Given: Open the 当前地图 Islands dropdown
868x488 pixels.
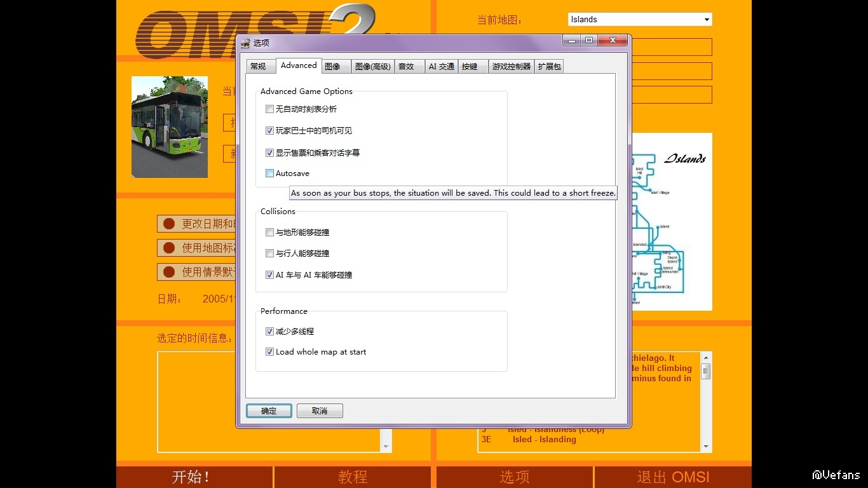Looking at the screenshot, I should coord(640,20).
